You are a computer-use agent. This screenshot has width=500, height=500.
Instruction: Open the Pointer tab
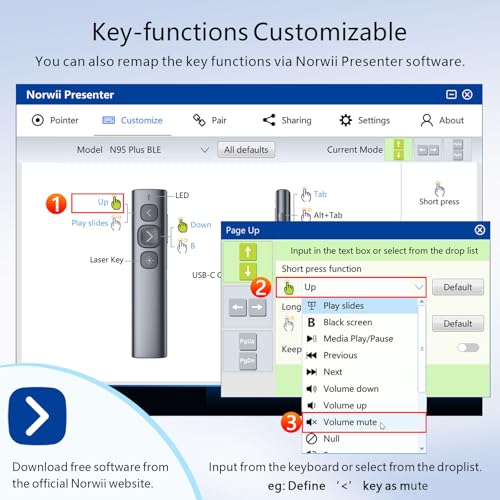point(55,120)
